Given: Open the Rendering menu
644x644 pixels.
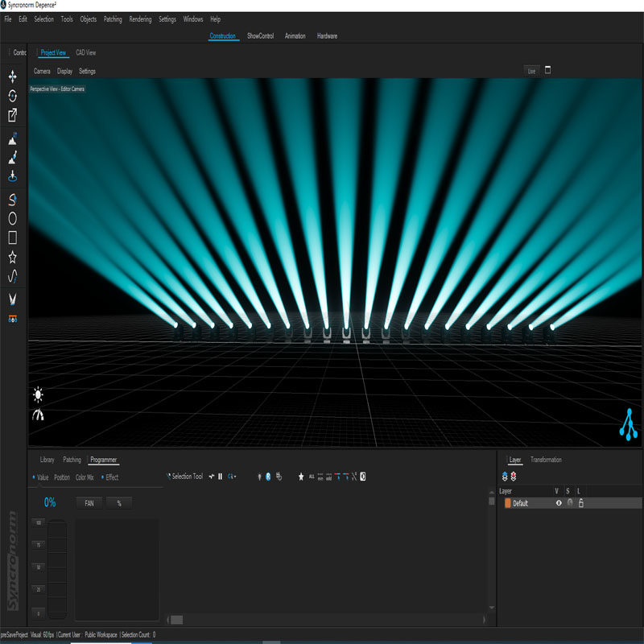Looking at the screenshot, I should click(x=140, y=19).
